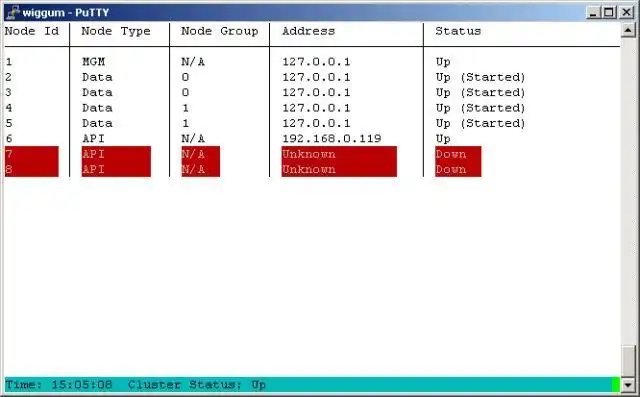Maximize the wiggum PuTTY window
Screen dimensions: 640x397
click(x=609, y=12)
